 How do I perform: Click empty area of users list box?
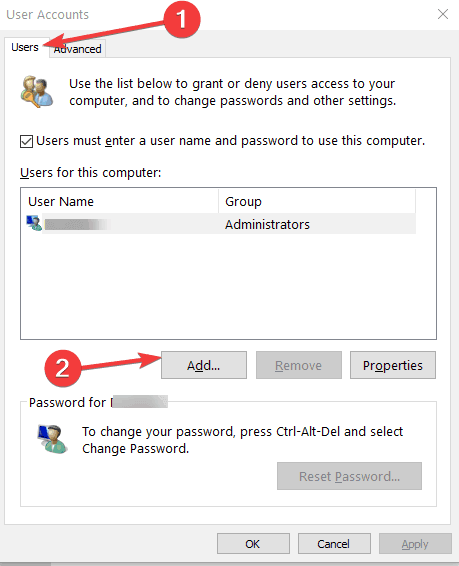pyautogui.click(x=228, y=286)
